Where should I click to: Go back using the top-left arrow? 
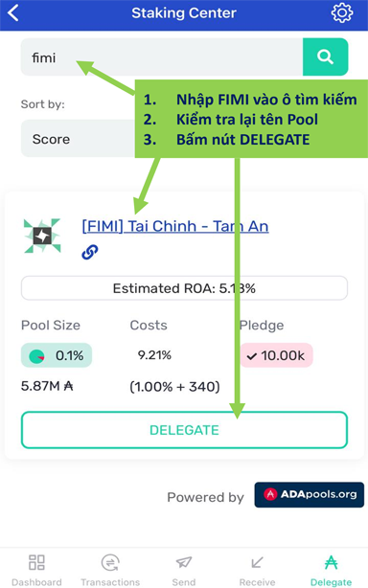(13, 13)
